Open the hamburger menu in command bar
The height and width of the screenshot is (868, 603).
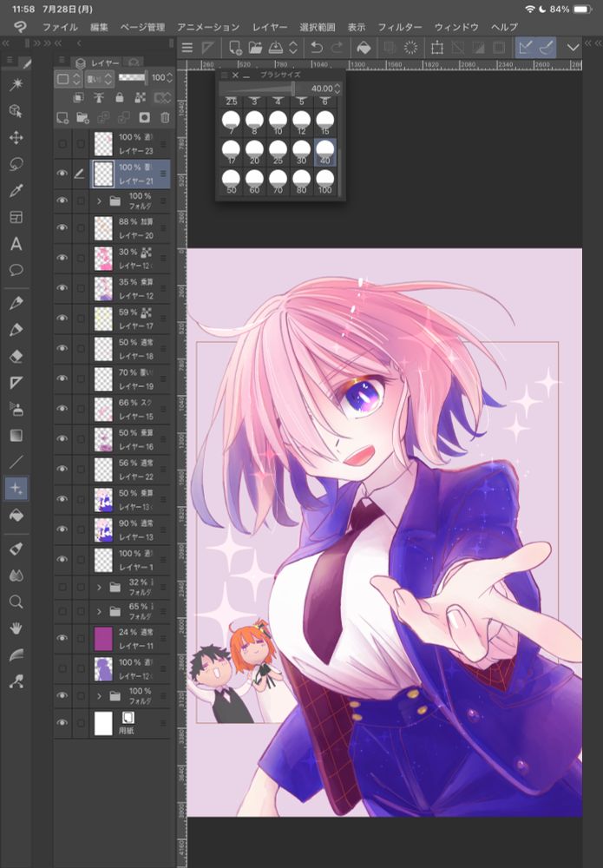coord(187,48)
